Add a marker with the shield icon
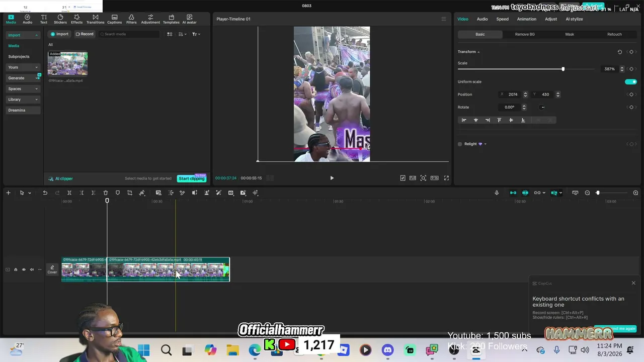This screenshot has height=362, width=644. (118, 193)
